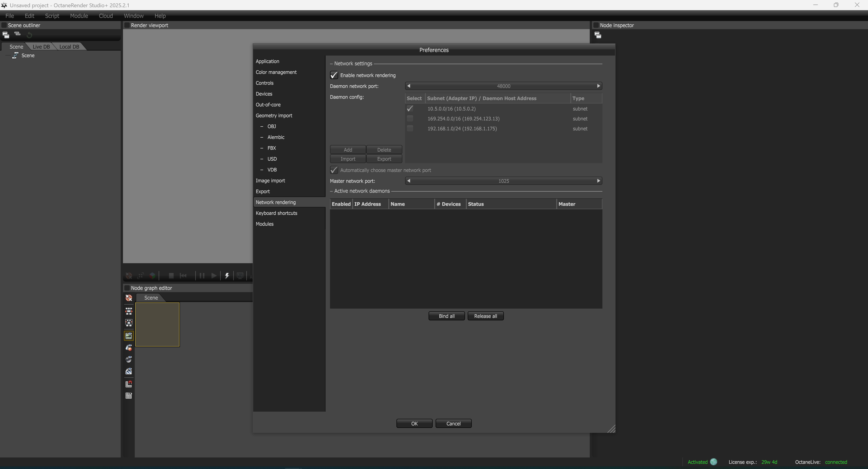Screen dimensions: 868x469
Task: Tick the 169.254.0.0/16 subnet checkbox
Action: 410,119
